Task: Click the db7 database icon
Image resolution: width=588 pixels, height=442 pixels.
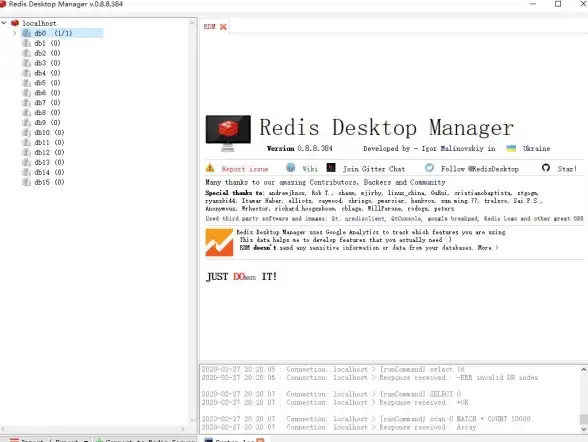Action: click(27, 103)
